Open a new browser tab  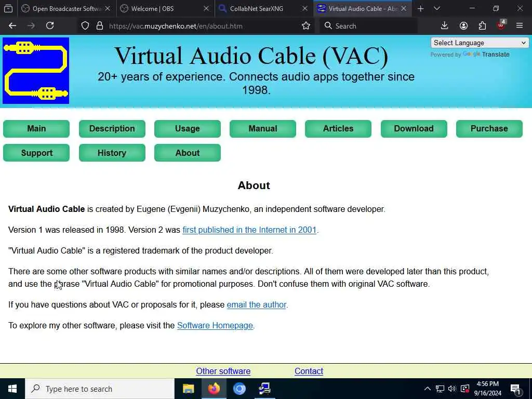421,9
